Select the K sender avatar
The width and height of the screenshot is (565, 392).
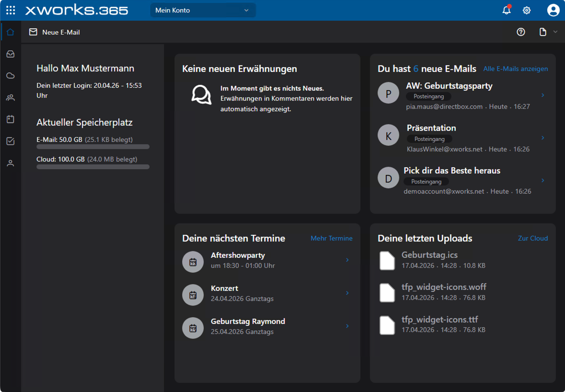coord(388,135)
